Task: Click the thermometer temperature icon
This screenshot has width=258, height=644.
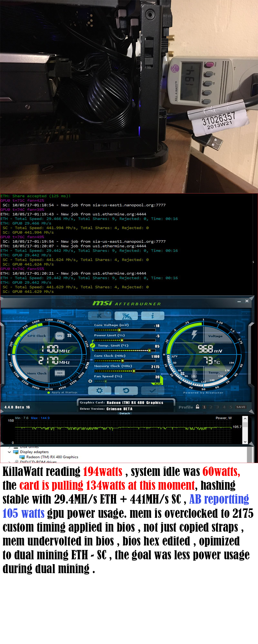Action: tap(194, 374)
